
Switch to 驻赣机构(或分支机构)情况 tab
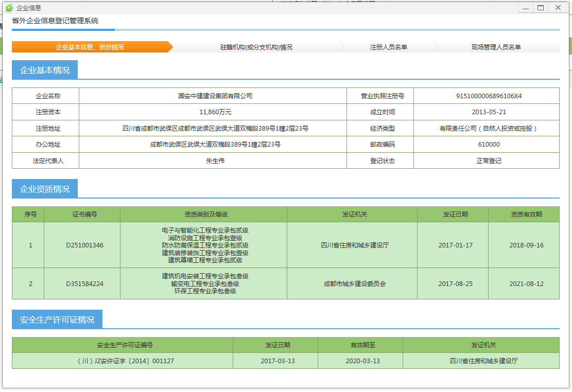[256, 47]
